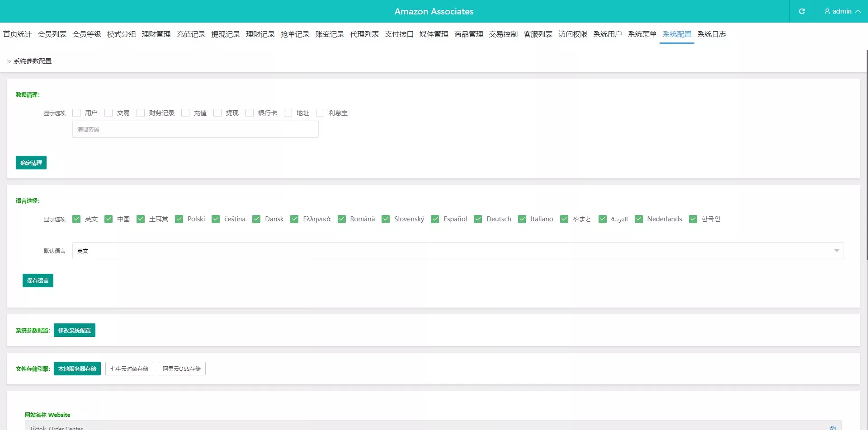Expand the admin account dropdown chevron

coord(858,11)
